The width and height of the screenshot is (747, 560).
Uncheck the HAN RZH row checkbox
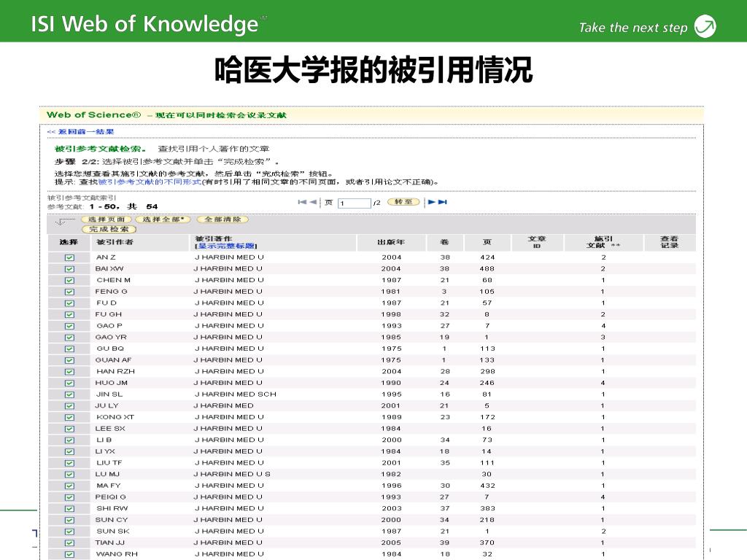point(69,372)
